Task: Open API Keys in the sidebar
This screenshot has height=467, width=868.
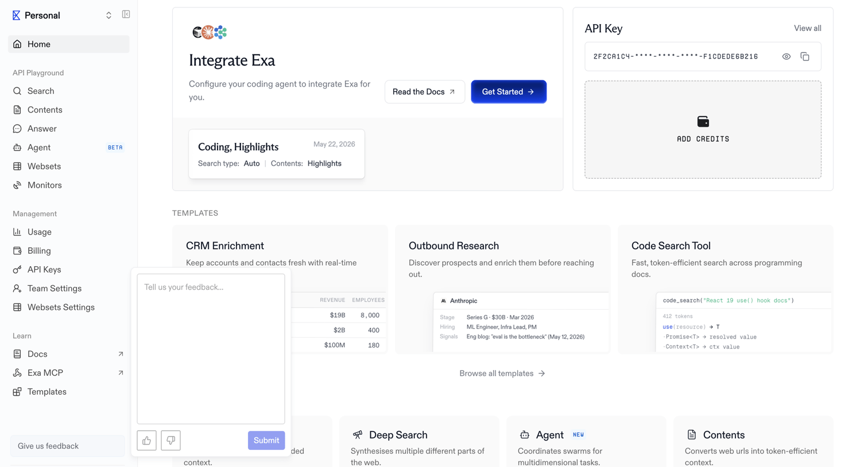Action: coord(68,270)
